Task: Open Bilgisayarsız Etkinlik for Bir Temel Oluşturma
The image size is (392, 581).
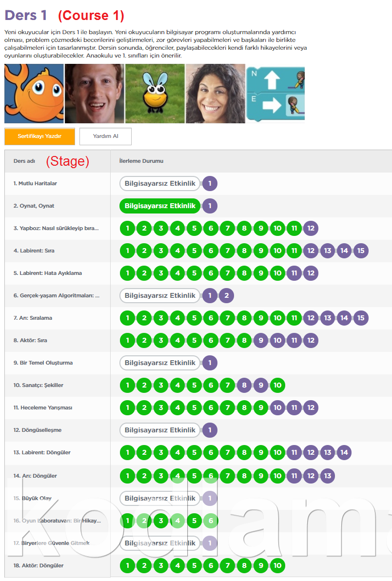Action: [x=160, y=363]
